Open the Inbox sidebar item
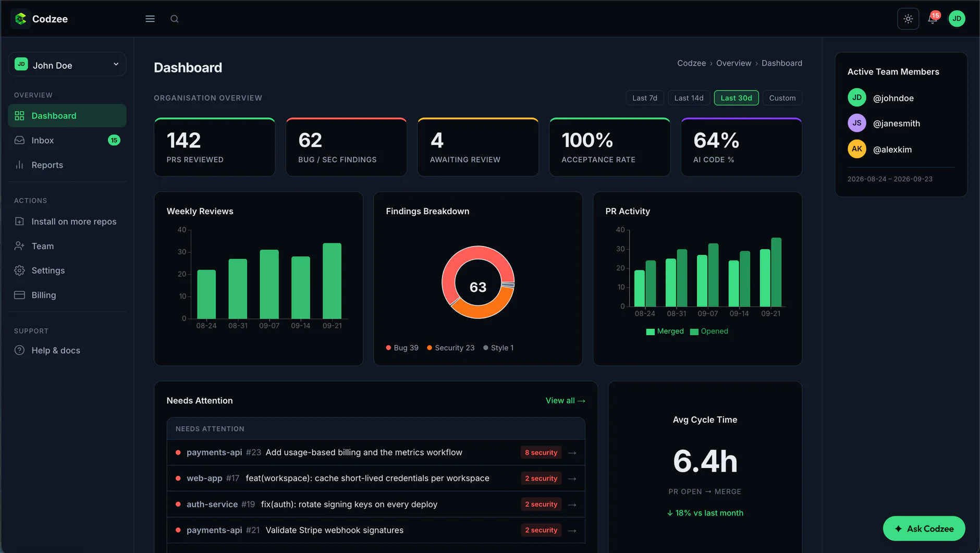 [67, 140]
